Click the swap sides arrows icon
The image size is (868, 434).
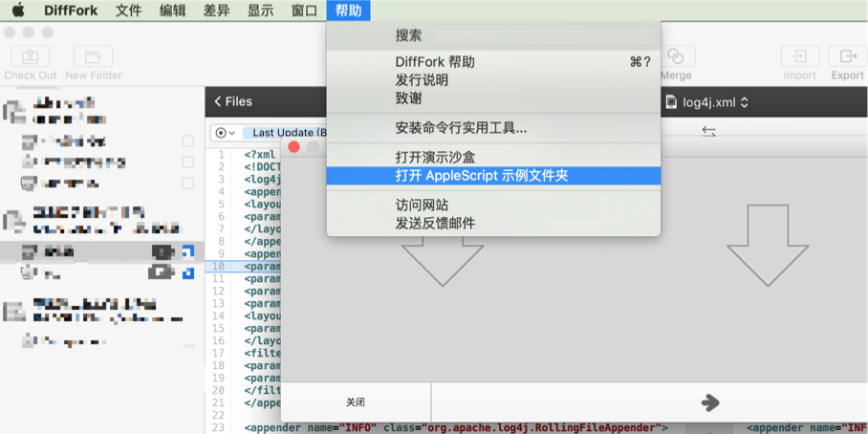(708, 131)
